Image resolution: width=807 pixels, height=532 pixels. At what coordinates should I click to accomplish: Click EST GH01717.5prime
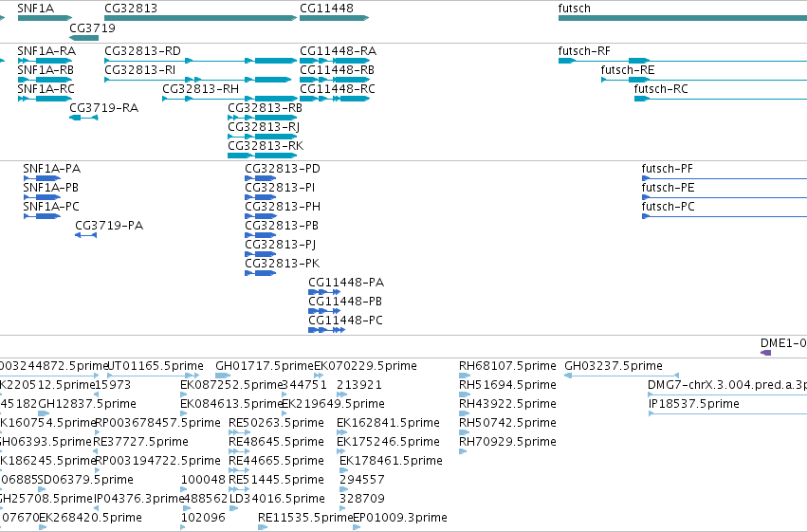(x=223, y=376)
